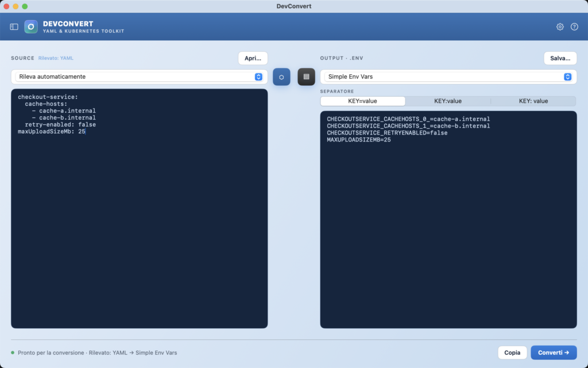Click the '- cache-b.internal' source line
Image resolution: width=588 pixels, height=368 pixels.
click(64, 117)
